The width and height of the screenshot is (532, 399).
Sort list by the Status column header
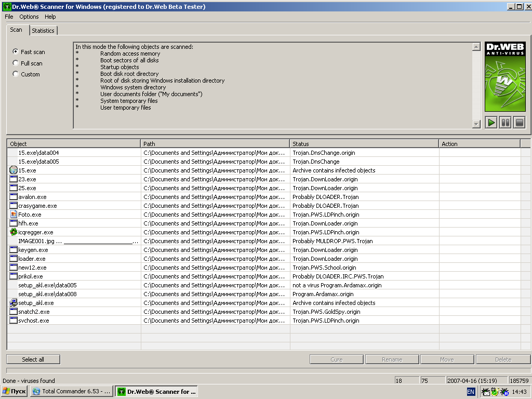364,144
